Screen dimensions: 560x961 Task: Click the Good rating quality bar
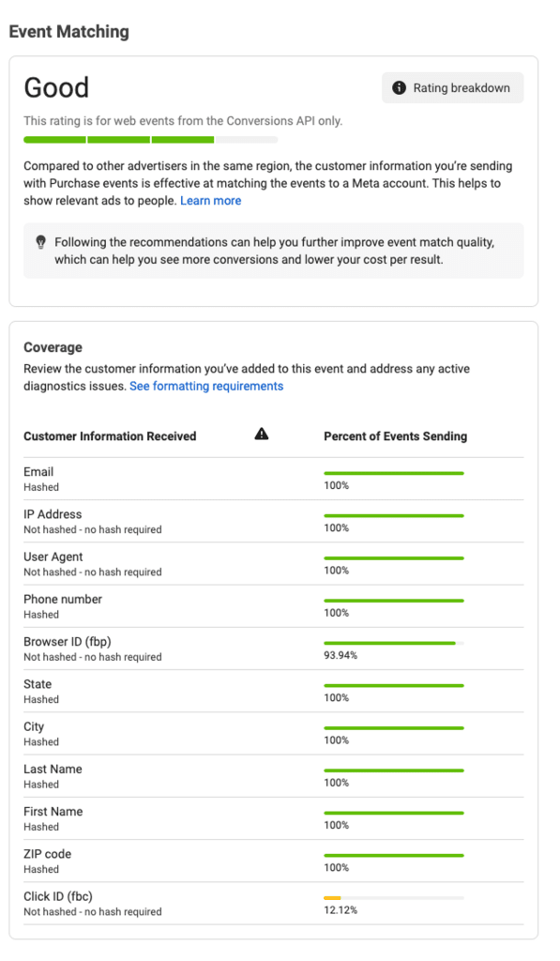pos(151,140)
